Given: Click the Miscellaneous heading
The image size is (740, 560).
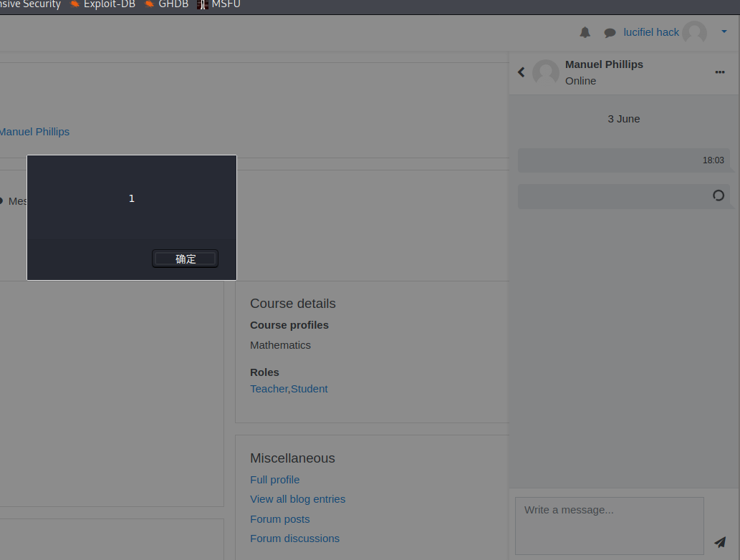Looking at the screenshot, I should click(292, 458).
